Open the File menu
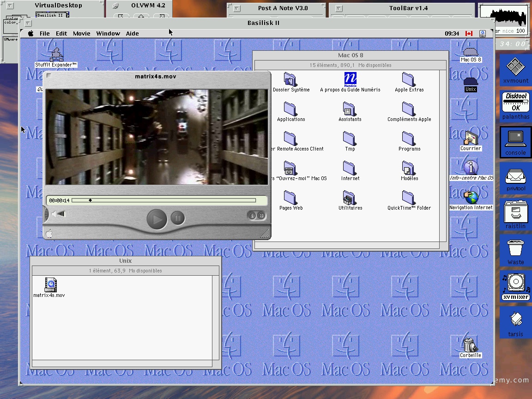Viewport: 532px width, 399px height. (x=44, y=33)
